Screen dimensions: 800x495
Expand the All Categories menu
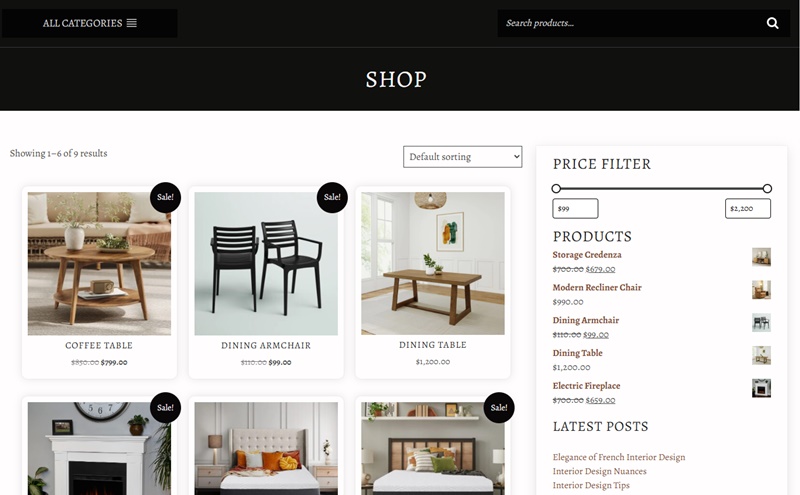pos(90,23)
